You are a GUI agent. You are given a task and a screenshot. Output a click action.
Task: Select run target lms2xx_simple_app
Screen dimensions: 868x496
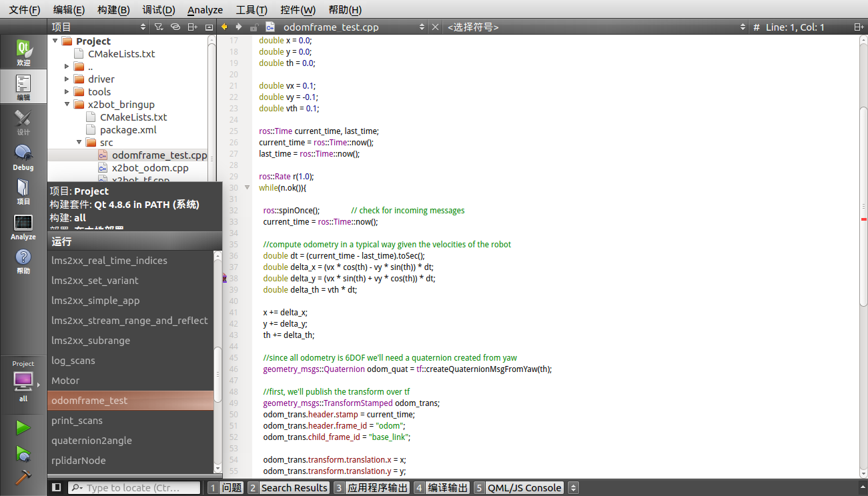coord(131,300)
